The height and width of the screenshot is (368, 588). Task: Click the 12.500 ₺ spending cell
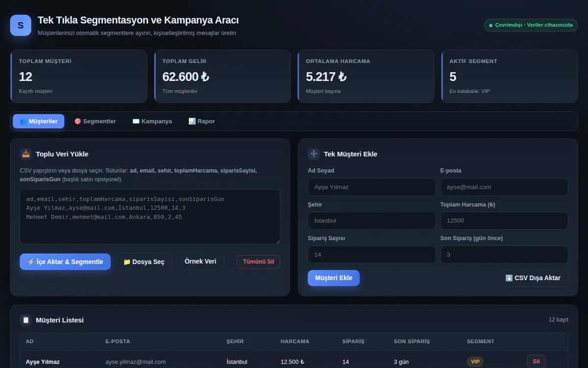pos(293,362)
